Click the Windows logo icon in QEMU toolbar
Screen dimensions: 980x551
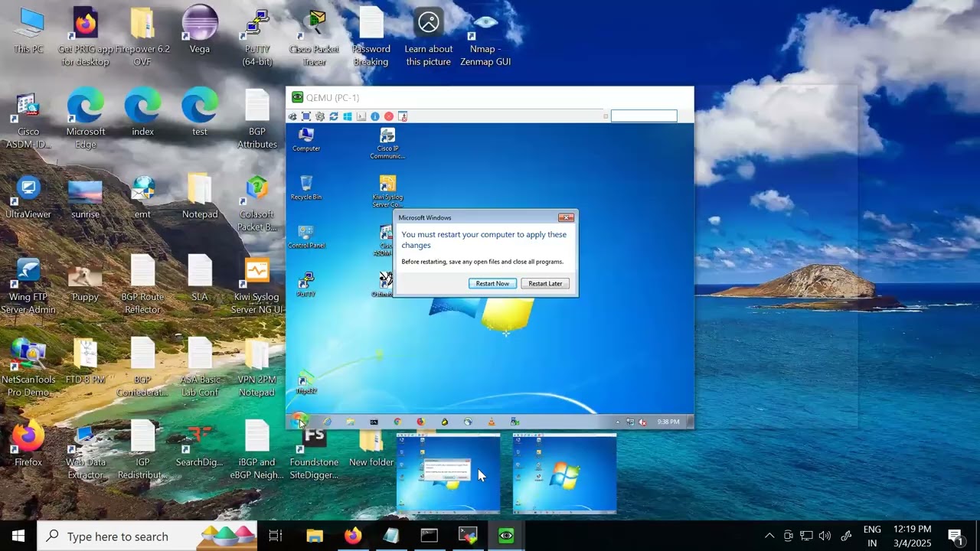coord(348,116)
